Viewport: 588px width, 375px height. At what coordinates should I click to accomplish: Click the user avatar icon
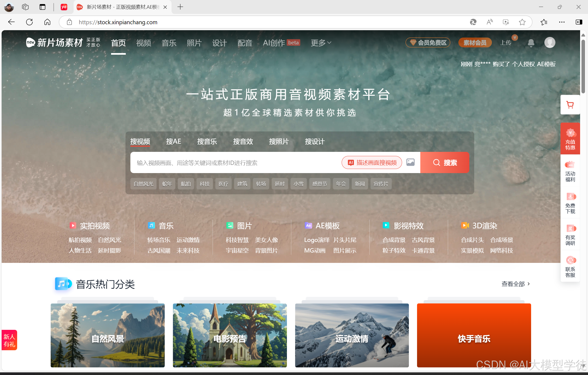[x=550, y=43]
